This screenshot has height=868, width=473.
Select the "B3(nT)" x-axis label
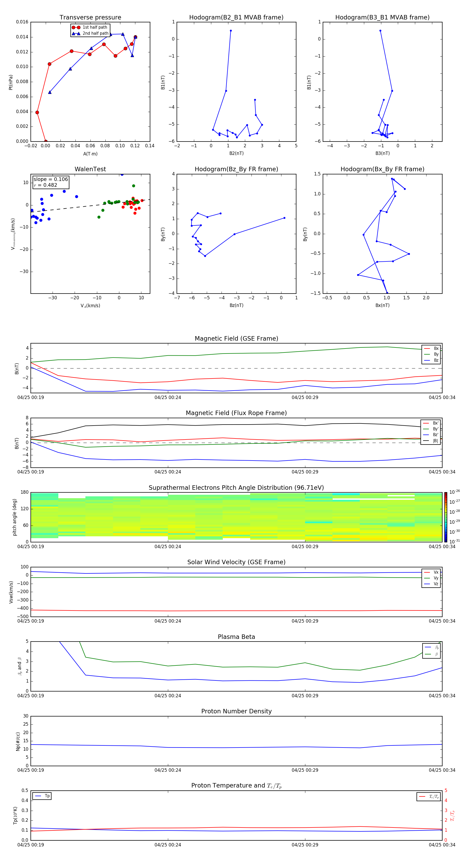pyautogui.click(x=382, y=153)
